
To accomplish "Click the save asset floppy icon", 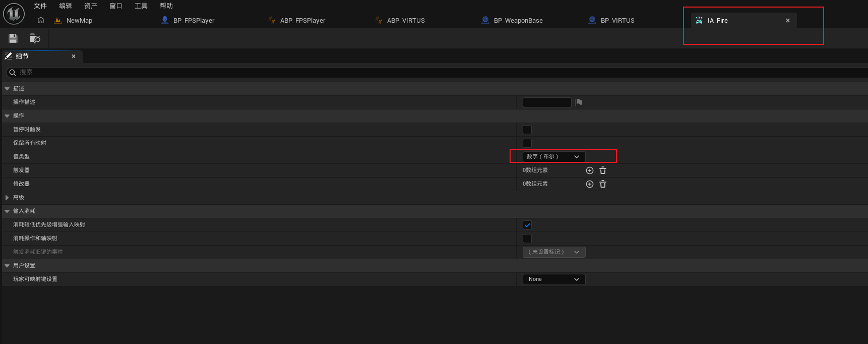I will click(13, 38).
